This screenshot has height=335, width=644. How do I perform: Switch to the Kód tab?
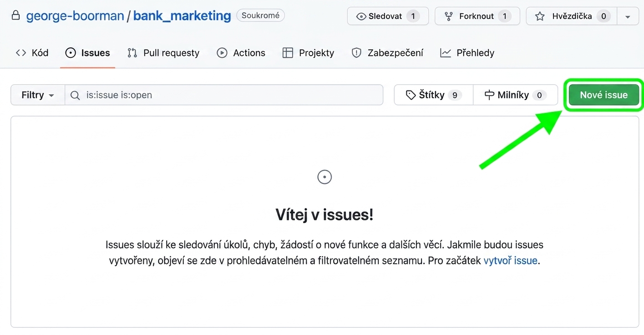pyautogui.click(x=32, y=53)
